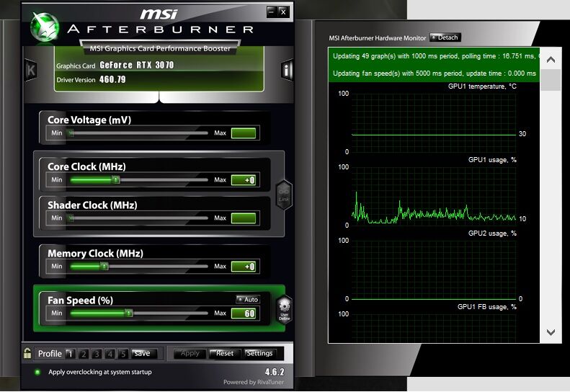
Task: Minimize the Afterburner window
Action: click(271, 12)
